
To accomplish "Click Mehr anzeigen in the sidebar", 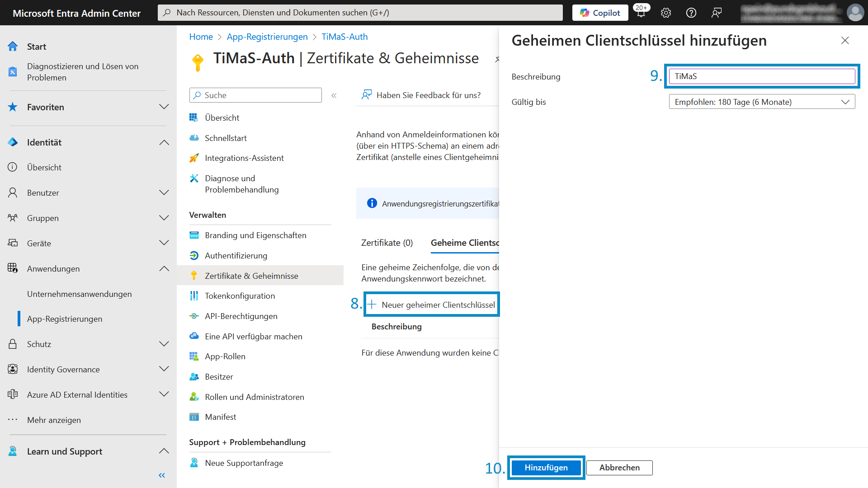I will click(x=54, y=420).
